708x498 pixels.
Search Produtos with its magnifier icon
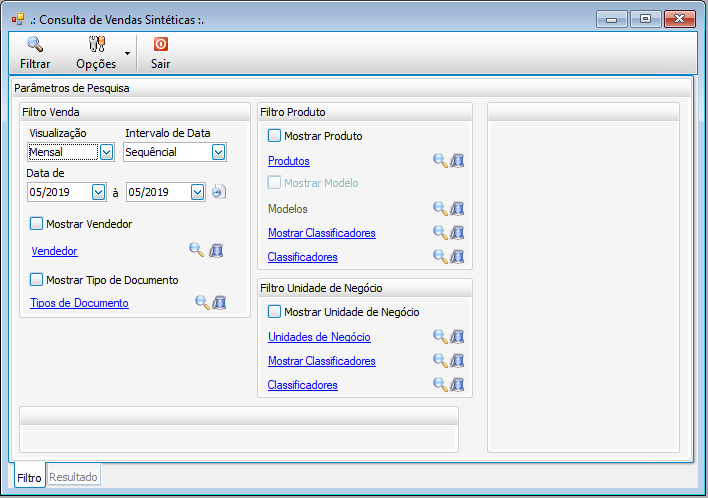pos(440,160)
